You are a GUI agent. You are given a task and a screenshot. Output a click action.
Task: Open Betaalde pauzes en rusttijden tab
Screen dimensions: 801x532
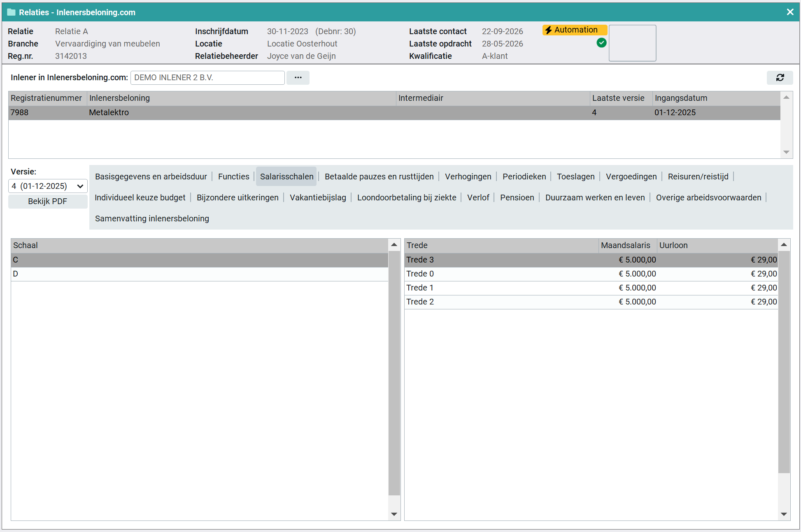pos(379,177)
